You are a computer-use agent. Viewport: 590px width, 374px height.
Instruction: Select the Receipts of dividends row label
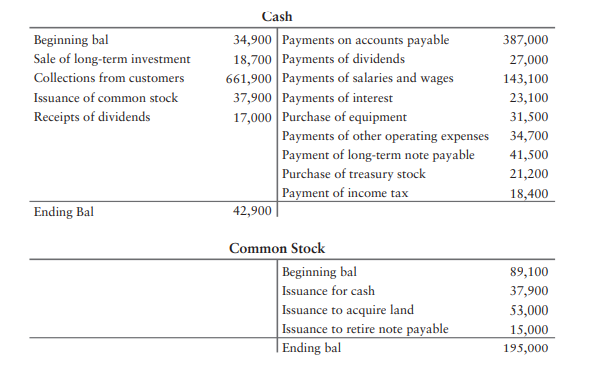[x=92, y=117]
